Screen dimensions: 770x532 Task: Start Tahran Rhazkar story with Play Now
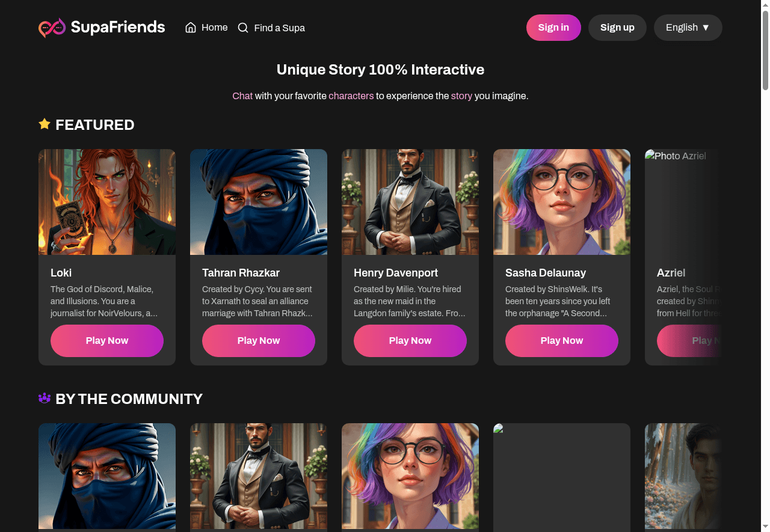point(259,340)
